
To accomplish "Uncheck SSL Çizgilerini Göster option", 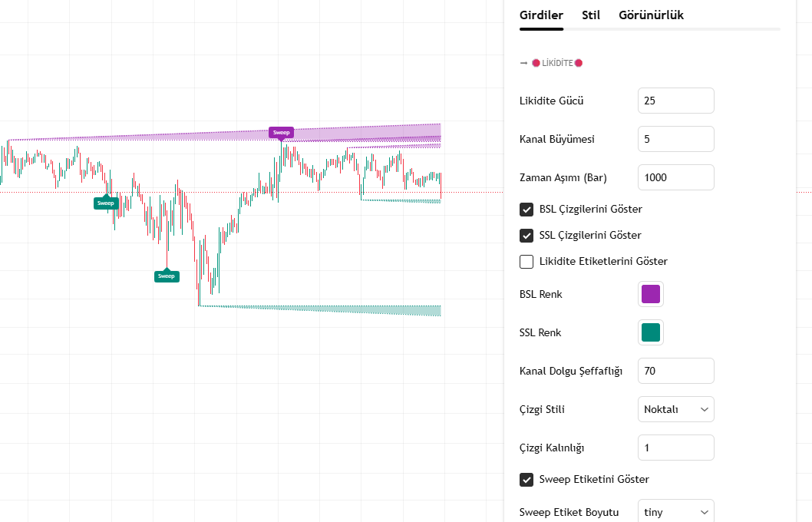I will [526, 236].
